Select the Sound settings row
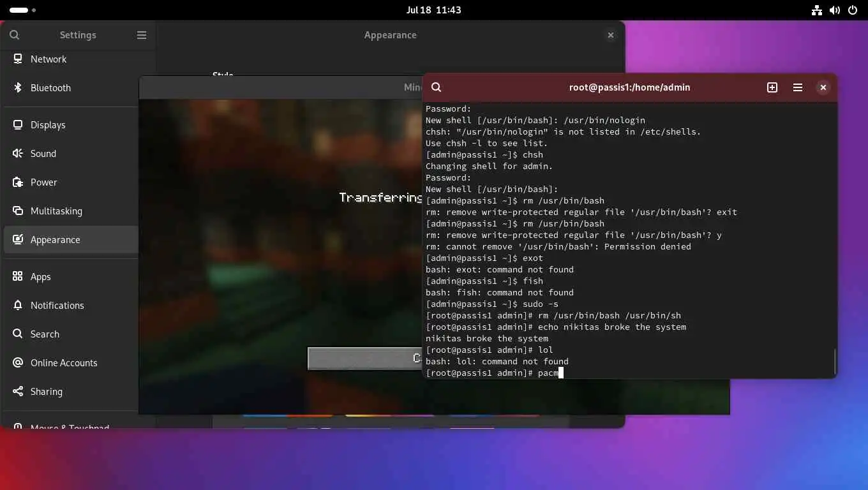Viewport: 868px width, 490px height. point(71,153)
